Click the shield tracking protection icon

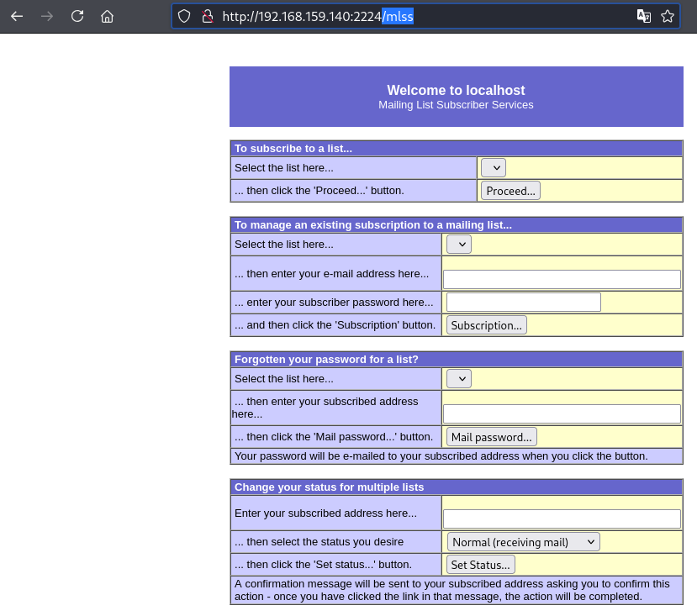coord(184,17)
